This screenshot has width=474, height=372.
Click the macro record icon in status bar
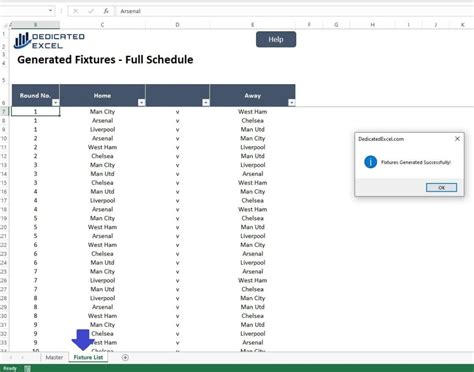(27, 368)
